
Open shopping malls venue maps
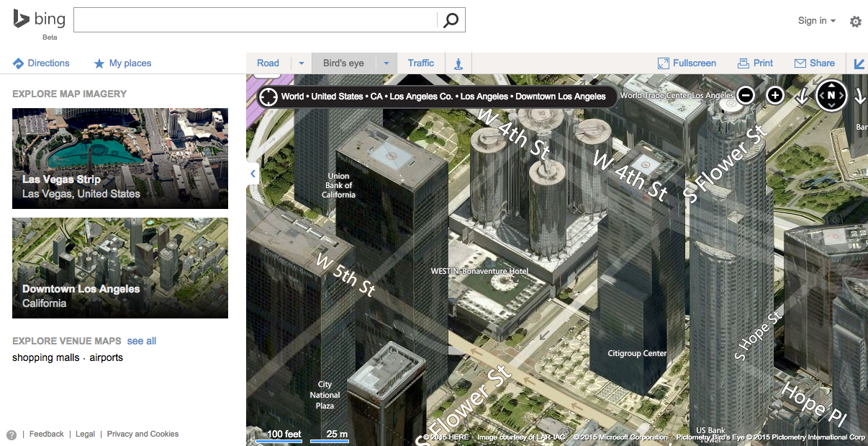pyautogui.click(x=45, y=357)
